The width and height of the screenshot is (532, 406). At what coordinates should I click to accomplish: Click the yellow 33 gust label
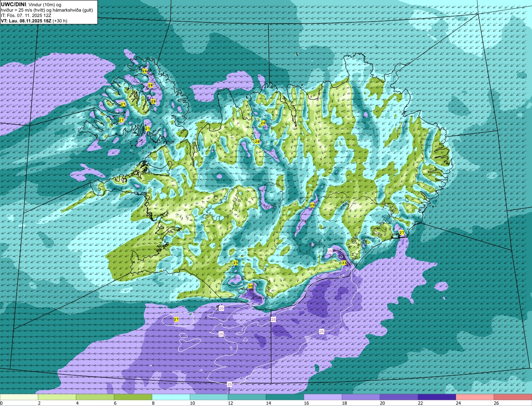pos(344,263)
